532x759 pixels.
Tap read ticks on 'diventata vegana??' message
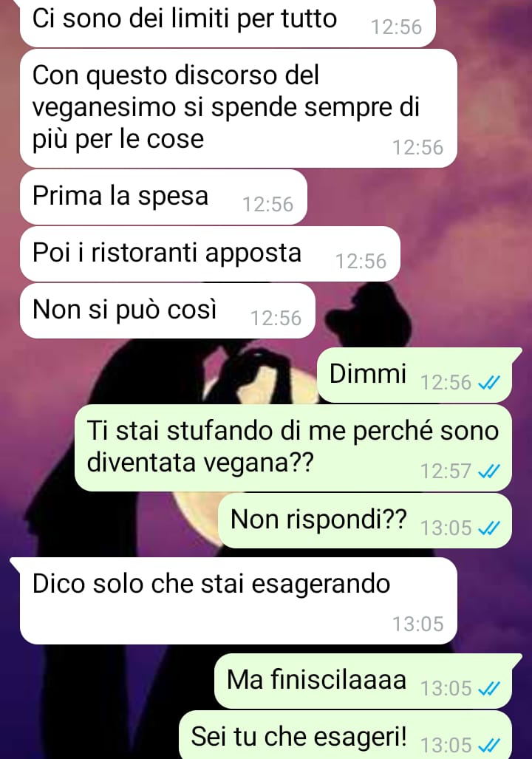pos(488,472)
